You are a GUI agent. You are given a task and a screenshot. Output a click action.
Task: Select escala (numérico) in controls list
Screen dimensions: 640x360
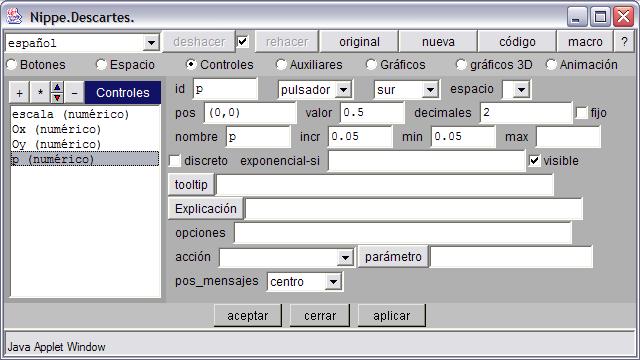[85, 114]
